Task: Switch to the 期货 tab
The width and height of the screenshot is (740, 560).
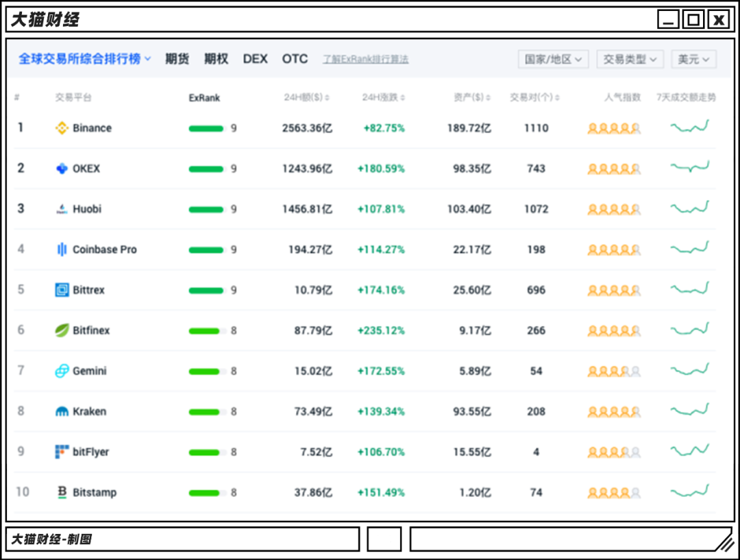Action: click(177, 59)
